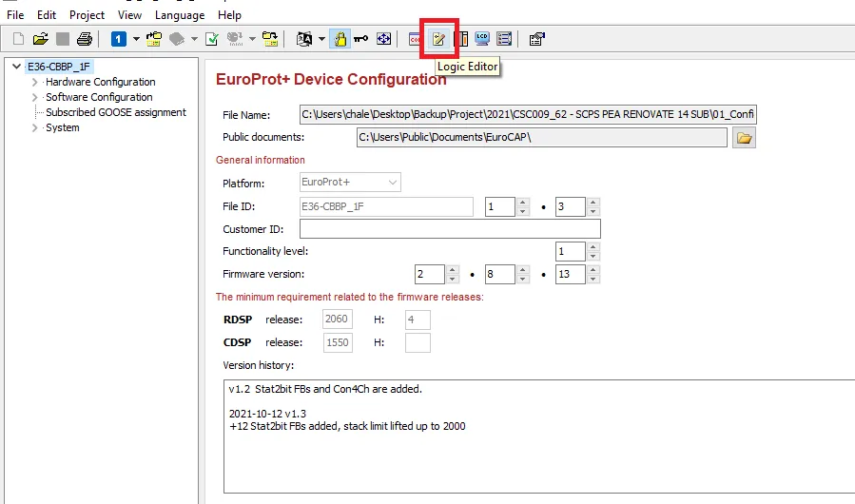Toggle the padlock icon in toolbar
Viewport: 855px width, 504px height.
click(x=340, y=39)
